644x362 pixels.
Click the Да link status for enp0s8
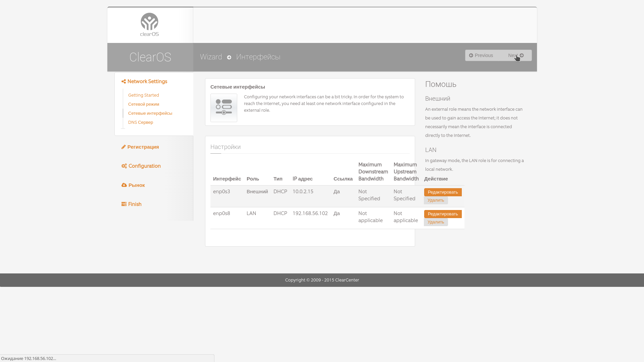click(337, 213)
